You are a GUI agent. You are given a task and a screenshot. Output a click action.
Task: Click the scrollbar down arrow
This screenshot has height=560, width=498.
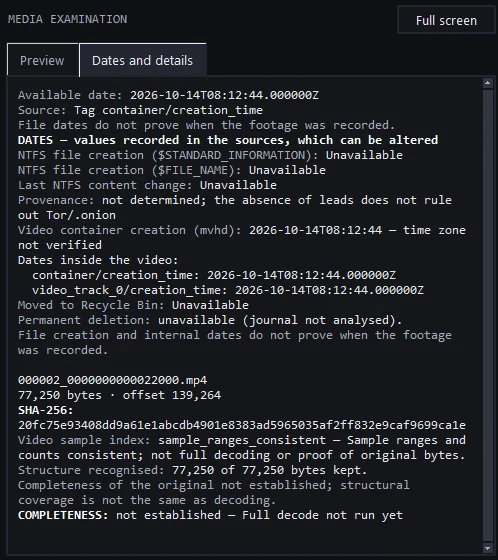(488, 548)
